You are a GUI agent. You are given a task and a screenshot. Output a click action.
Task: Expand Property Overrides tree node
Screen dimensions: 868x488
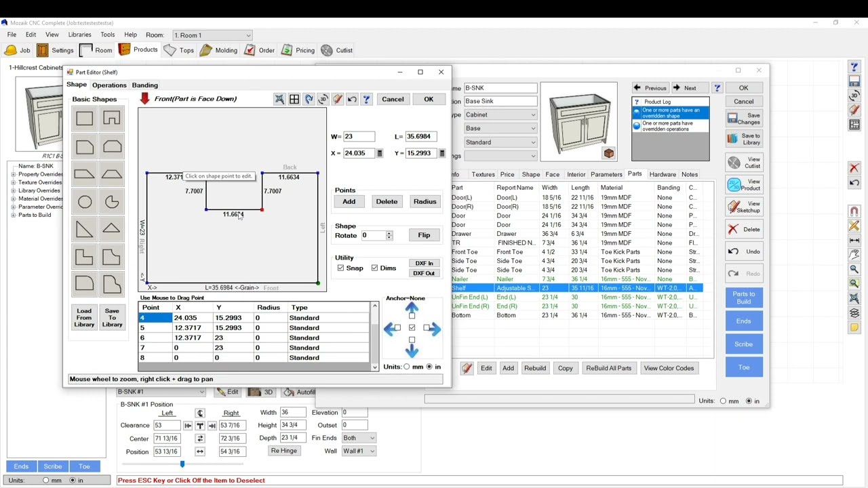click(13, 174)
